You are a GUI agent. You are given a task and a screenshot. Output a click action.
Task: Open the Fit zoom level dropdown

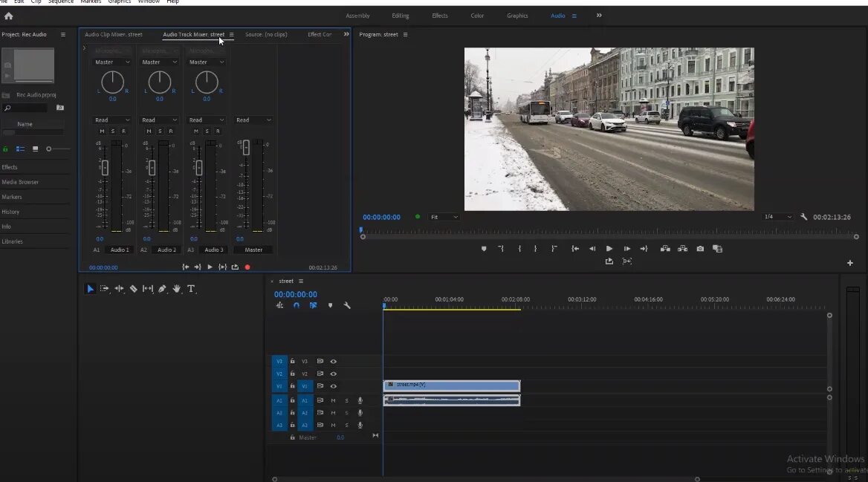coord(444,217)
